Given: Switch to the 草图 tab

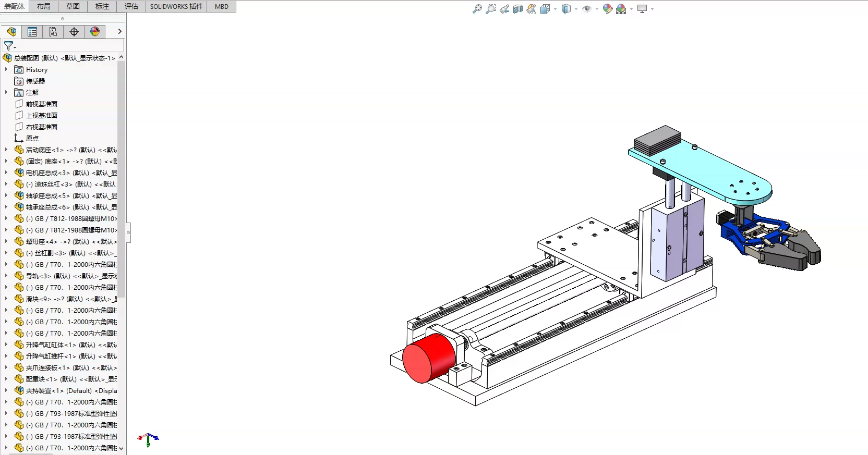Looking at the screenshot, I should (x=73, y=6).
